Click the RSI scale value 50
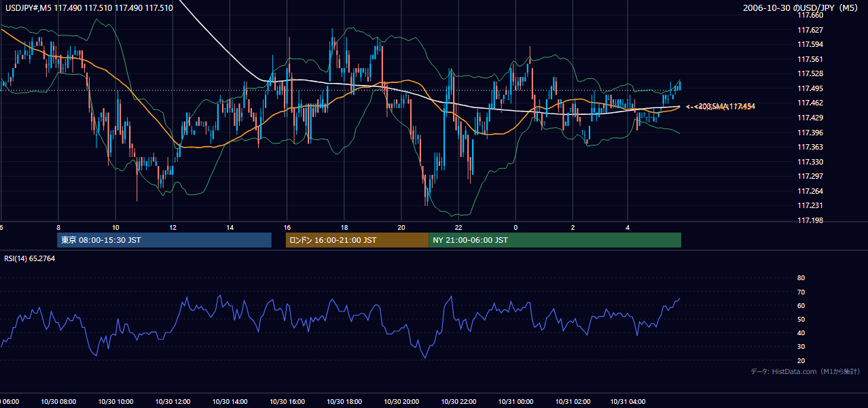 tap(801, 319)
